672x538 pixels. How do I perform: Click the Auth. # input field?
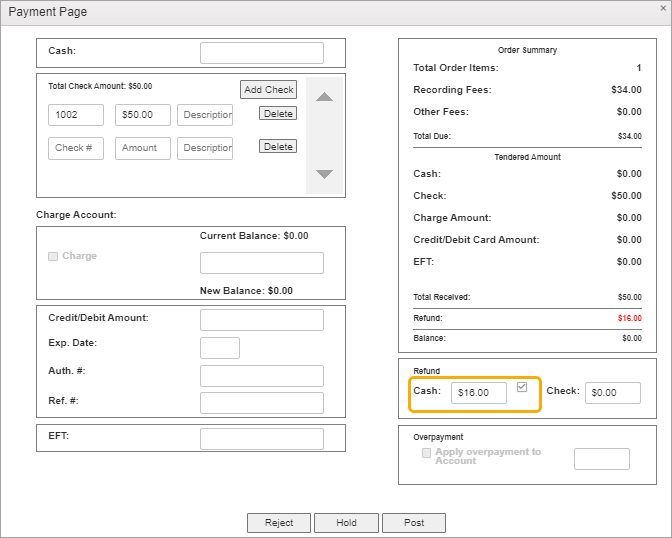click(x=261, y=376)
